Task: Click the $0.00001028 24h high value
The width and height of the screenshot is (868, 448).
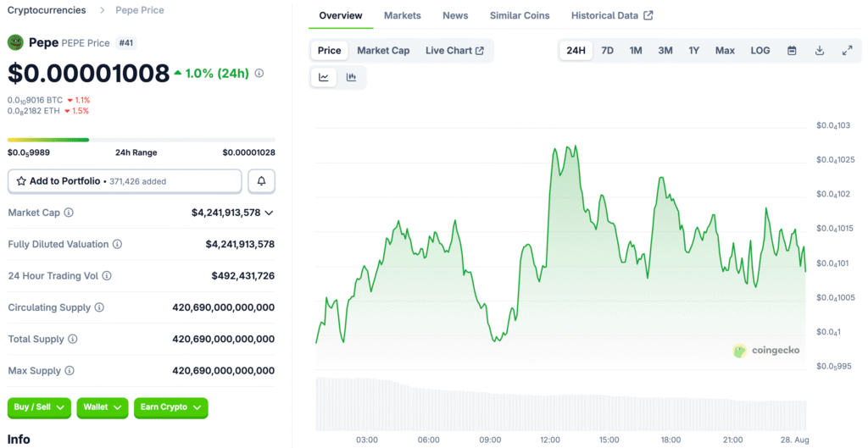Action: 248,152
